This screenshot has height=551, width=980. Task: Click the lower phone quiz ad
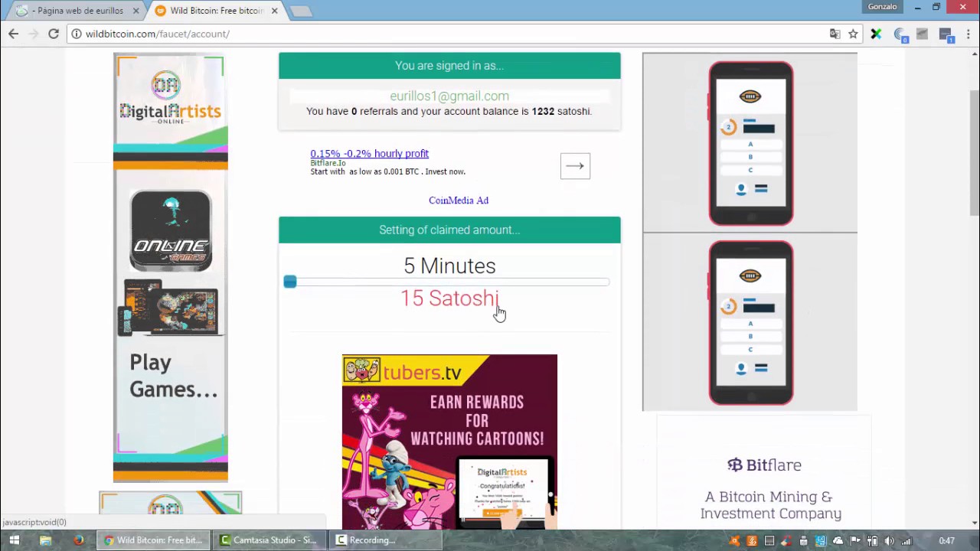pyautogui.click(x=750, y=322)
